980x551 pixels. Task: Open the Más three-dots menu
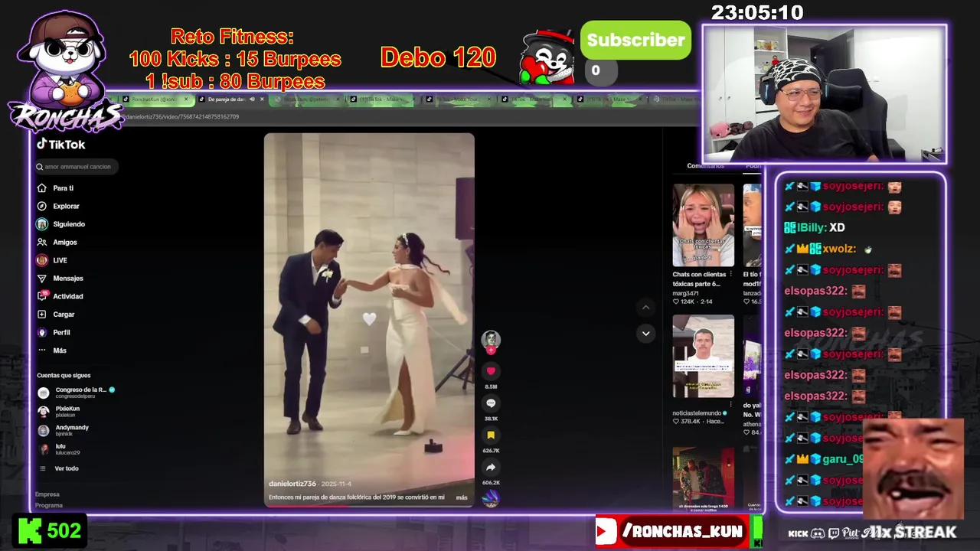tap(41, 350)
